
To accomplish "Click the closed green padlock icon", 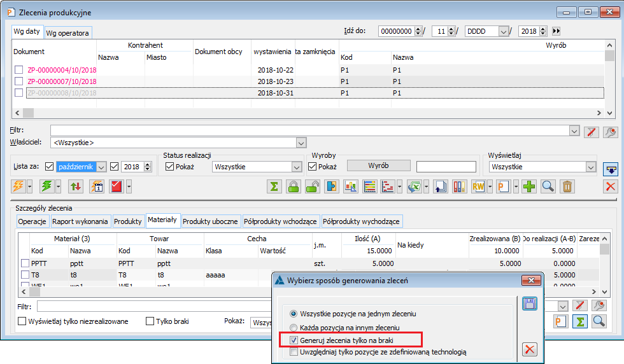I will (294, 186).
